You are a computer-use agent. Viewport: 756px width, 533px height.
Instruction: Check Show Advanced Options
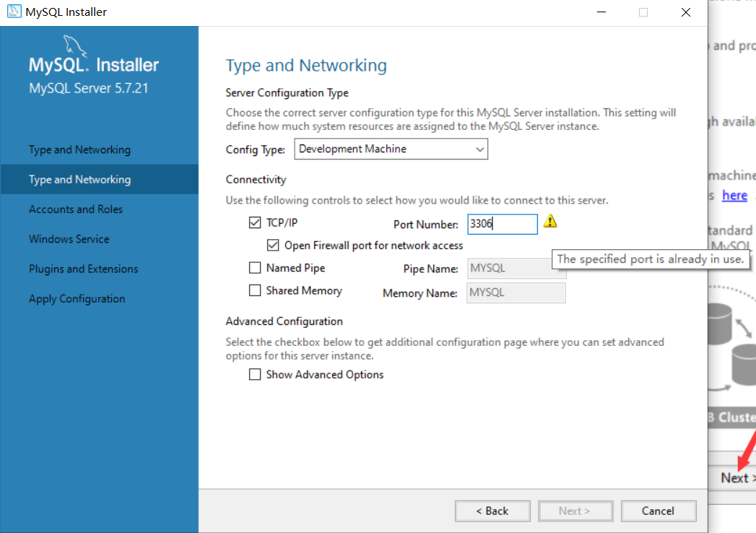coord(255,374)
